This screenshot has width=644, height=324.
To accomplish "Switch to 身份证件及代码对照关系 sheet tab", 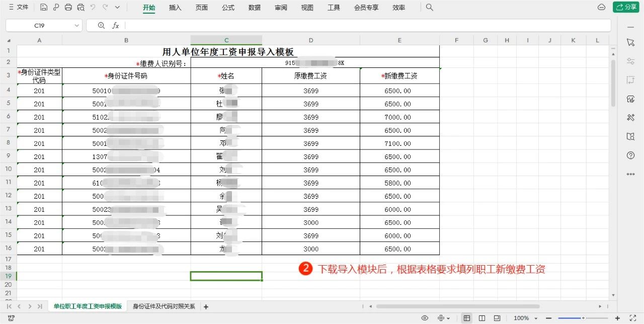I will tap(164, 306).
